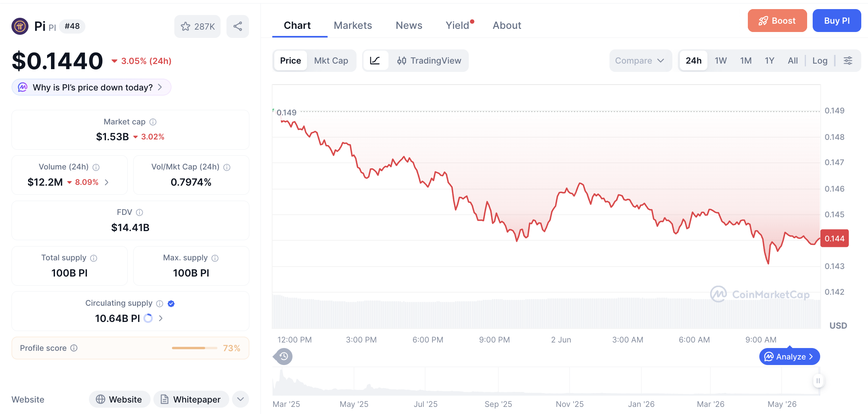Switch to TradingView chart mode

click(x=429, y=60)
